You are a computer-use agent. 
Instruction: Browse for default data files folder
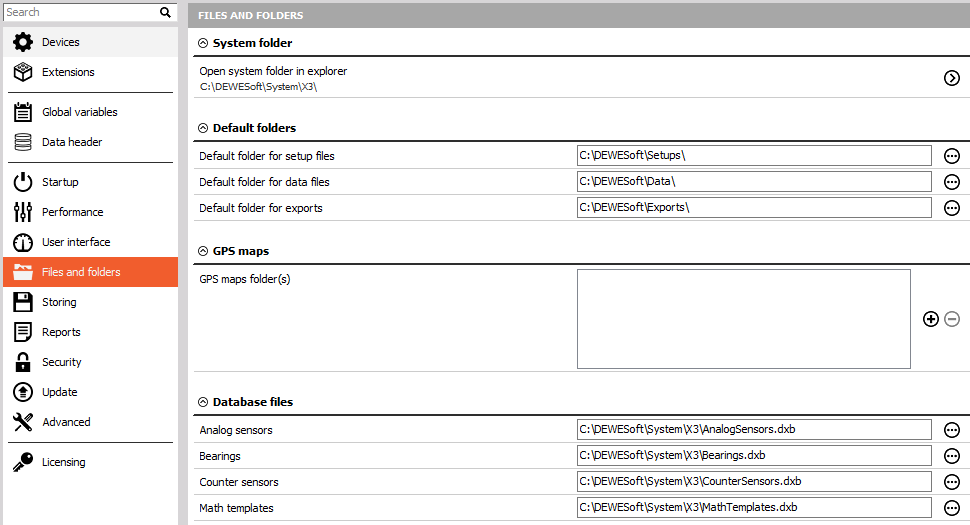coord(951,182)
